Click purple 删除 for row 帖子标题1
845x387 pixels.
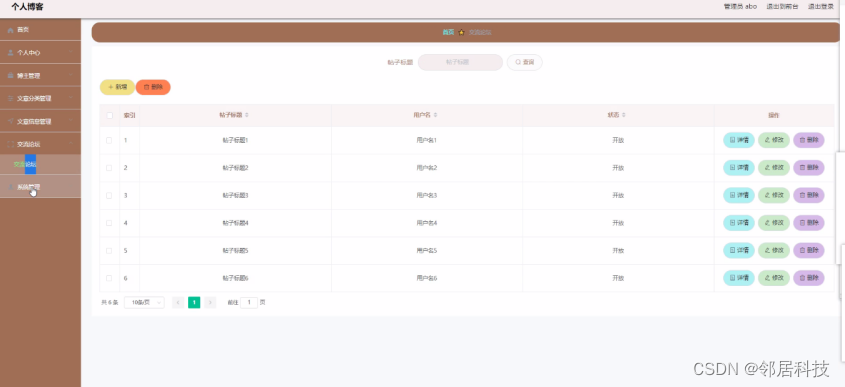point(809,140)
